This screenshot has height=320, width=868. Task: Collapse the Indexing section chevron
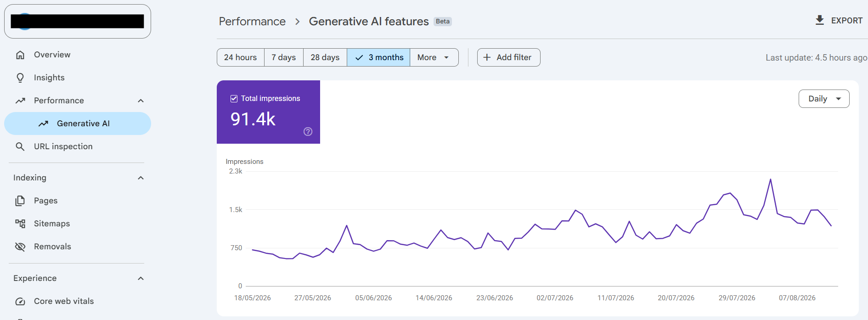[x=141, y=178]
